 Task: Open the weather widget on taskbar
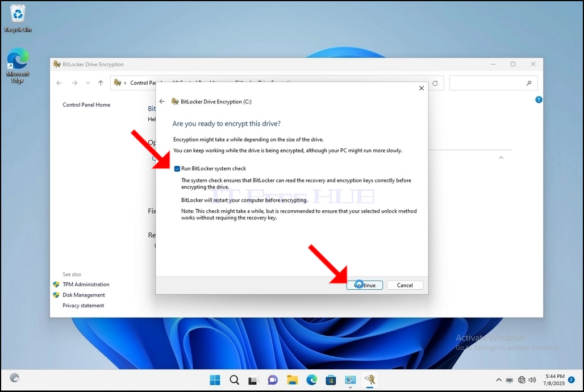point(14,378)
